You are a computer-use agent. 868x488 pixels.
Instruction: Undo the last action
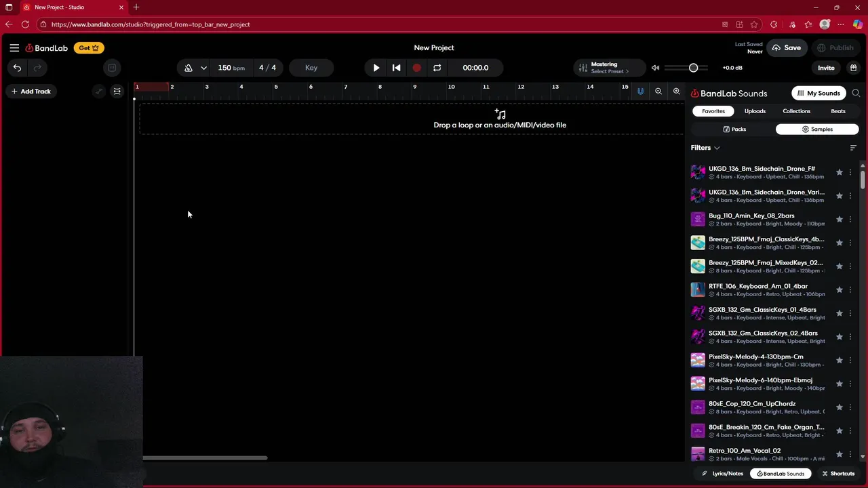point(17,68)
